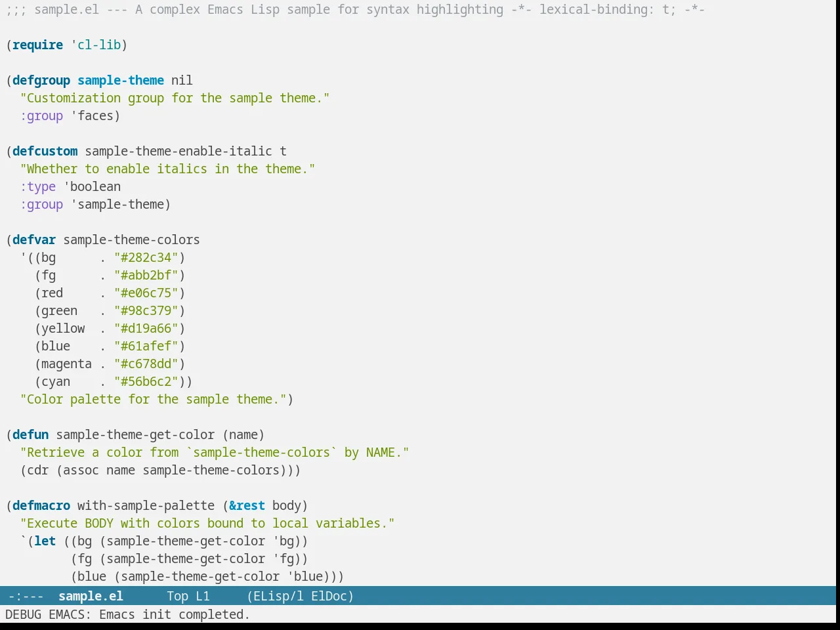Click the docstring "Whether to enable italics in the theme."
Image resolution: width=840 pixels, height=630 pixels.
click(167, 169)
